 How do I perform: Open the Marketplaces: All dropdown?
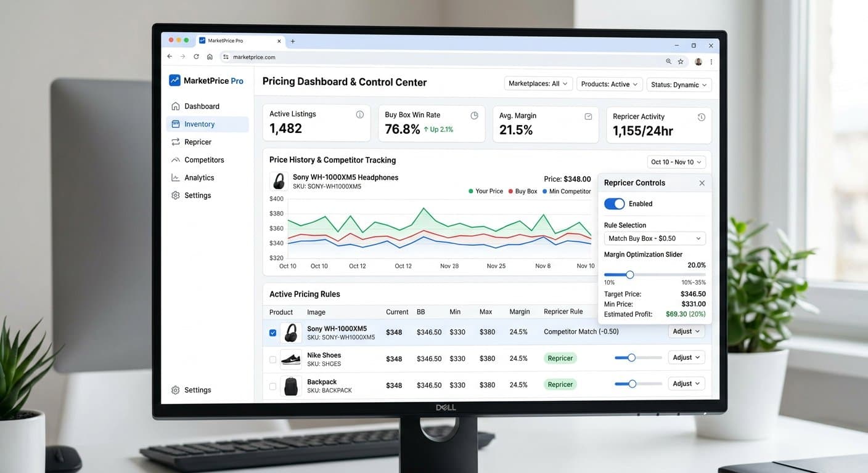tap(538, 84)
